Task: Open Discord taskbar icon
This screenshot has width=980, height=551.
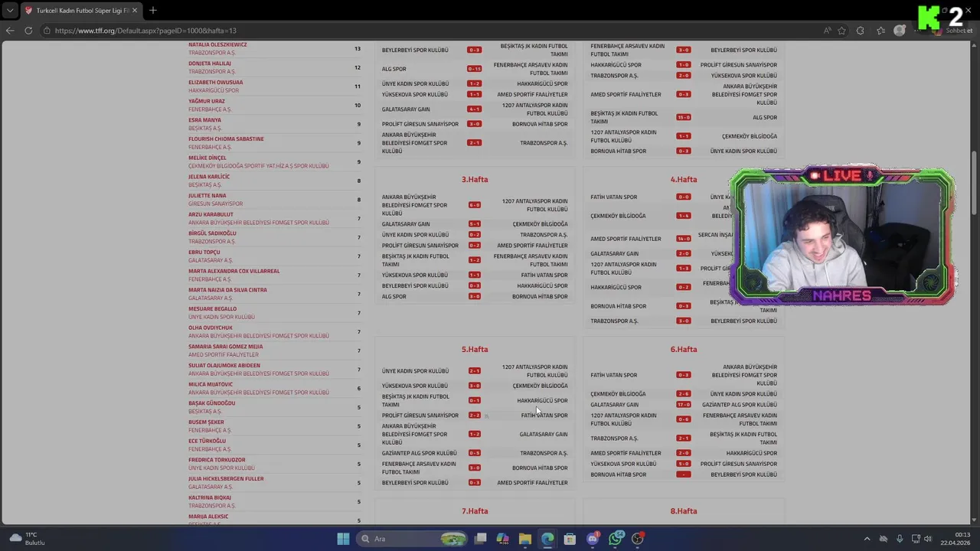Action: click(x=593, y=539)
